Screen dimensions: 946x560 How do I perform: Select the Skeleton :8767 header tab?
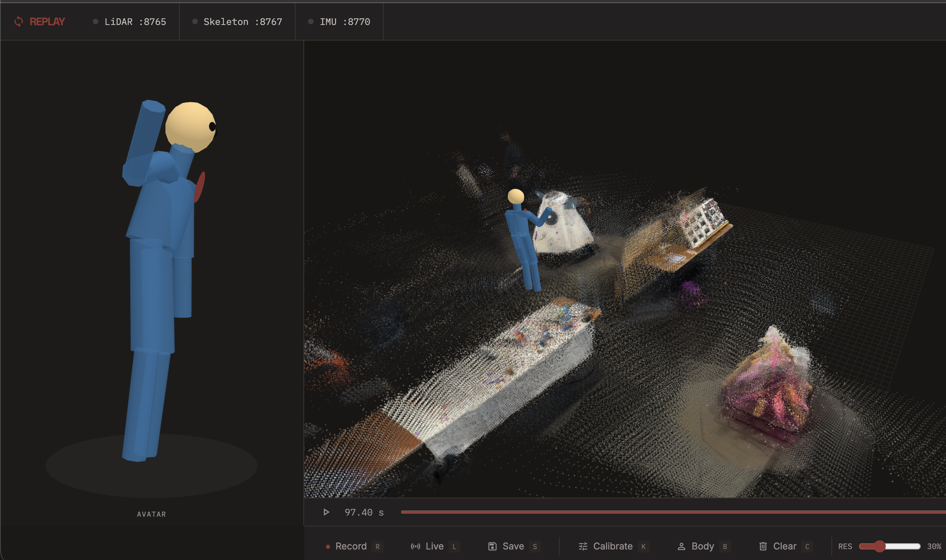pos(243,22)
